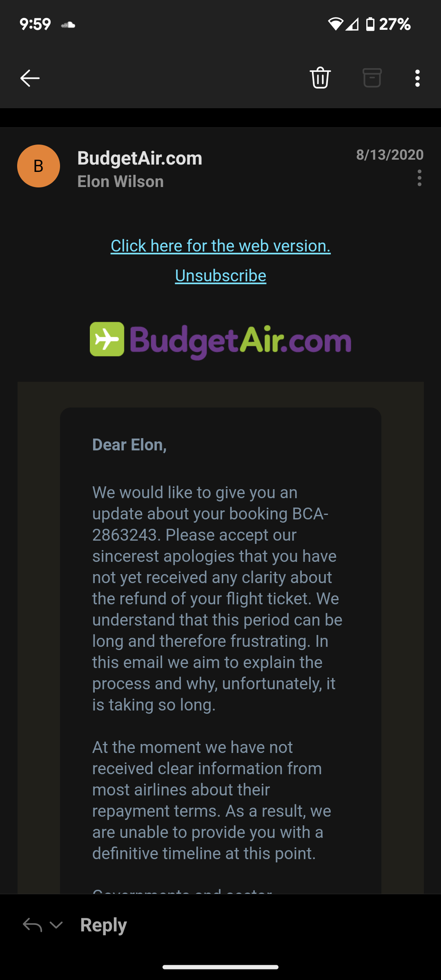This screenshot has width=441, height=980.
Task: Tap the recipient name Elon Wilson
Action: tap(120, 181)
